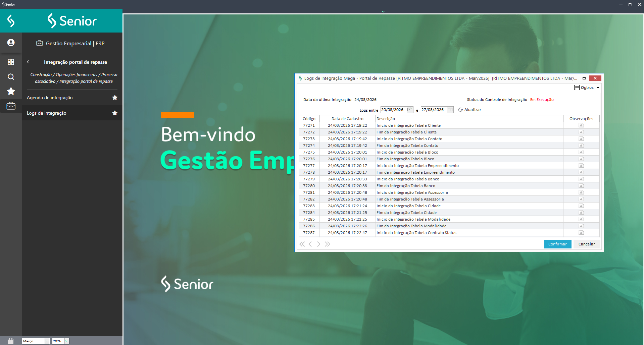The image size is (644, 345).
Task: Open observation icon for log 77281
Action: [581, 192]
